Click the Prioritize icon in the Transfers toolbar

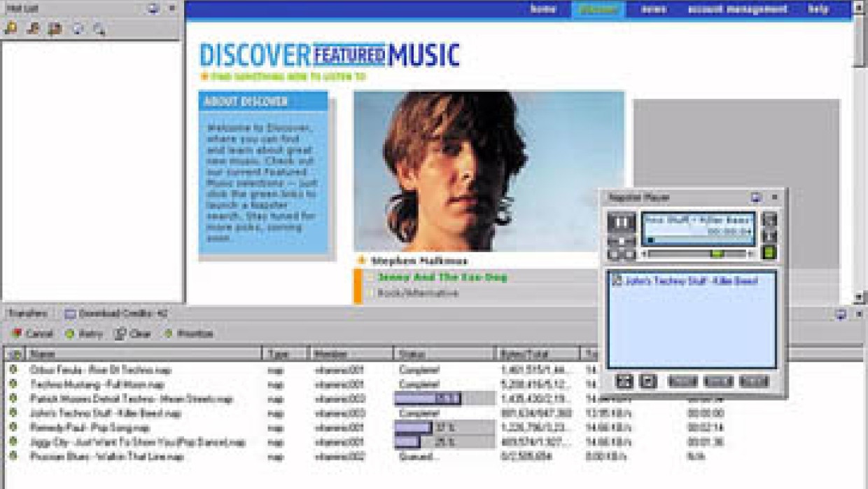click(168, 333)
